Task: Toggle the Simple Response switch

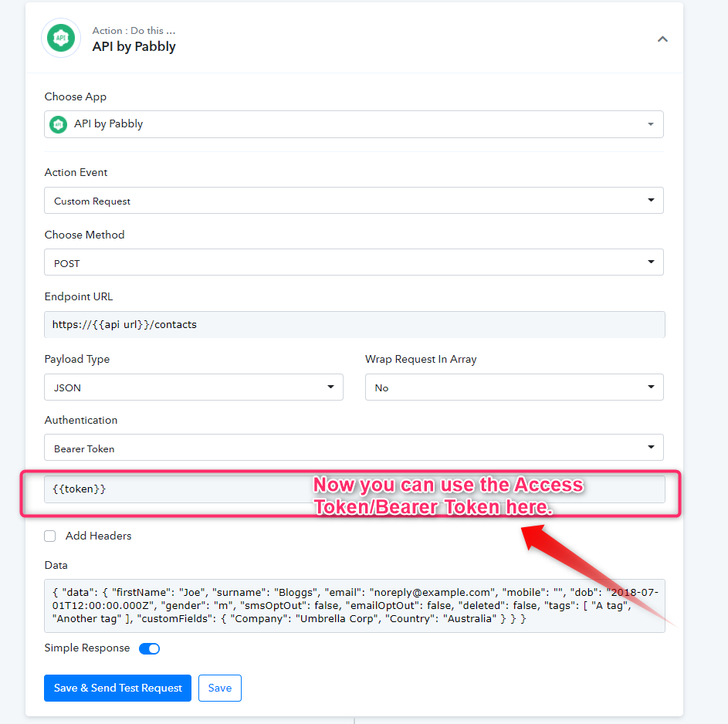Action: [x=150, y=648]
